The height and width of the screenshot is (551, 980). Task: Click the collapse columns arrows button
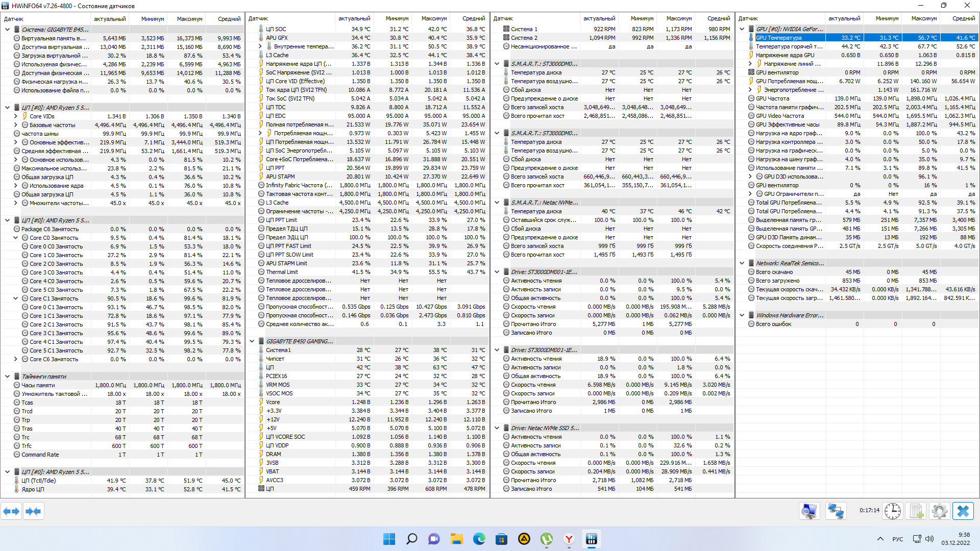(x=33, y=511)
